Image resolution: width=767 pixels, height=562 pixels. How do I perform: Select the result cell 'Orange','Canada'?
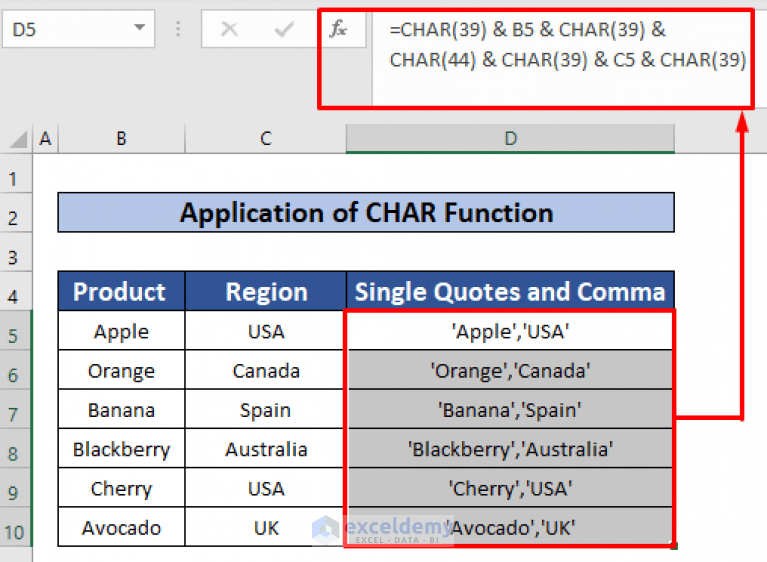510,370
